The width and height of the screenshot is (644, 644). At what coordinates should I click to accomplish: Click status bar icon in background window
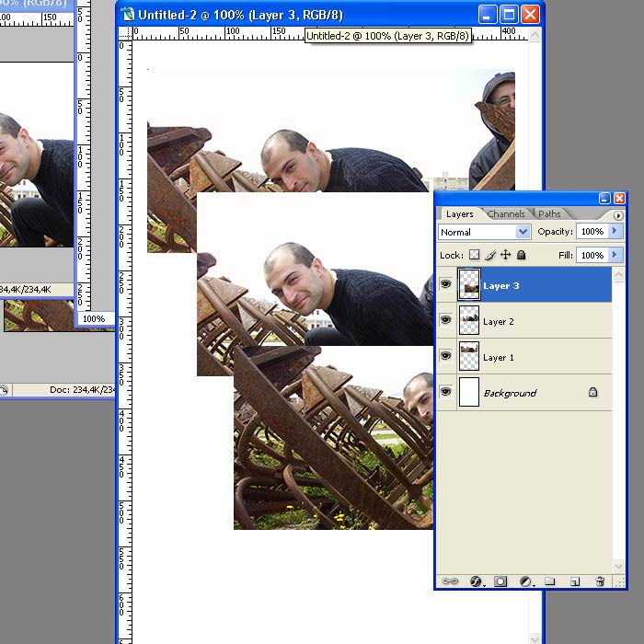[4, 390]
